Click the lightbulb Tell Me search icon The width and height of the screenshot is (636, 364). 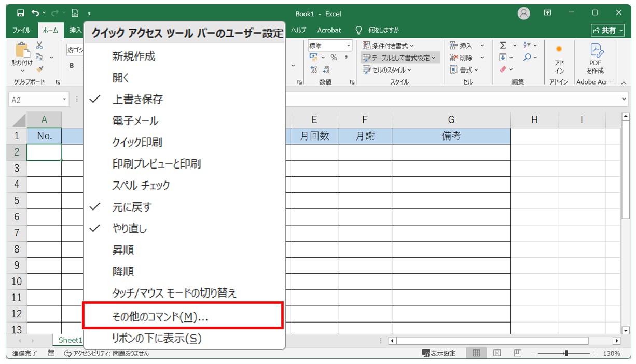pyautogui.click(x=358, y=30)
